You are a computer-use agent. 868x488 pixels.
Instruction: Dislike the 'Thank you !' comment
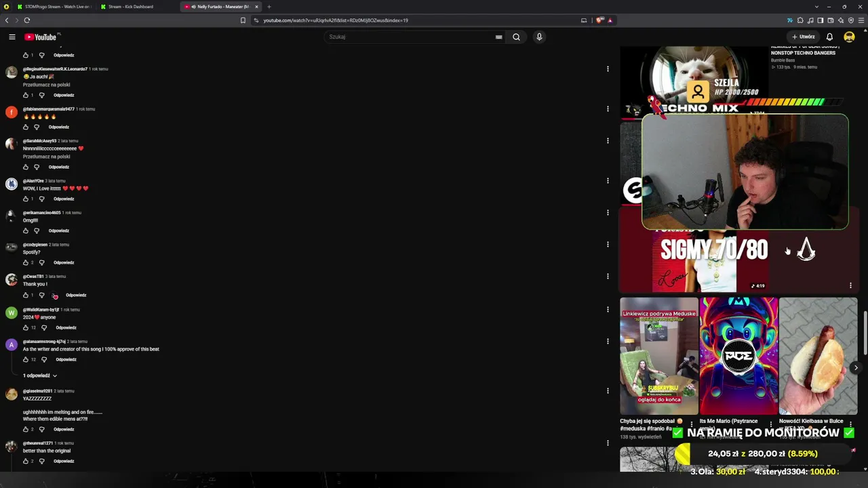(x=41, y=295)
